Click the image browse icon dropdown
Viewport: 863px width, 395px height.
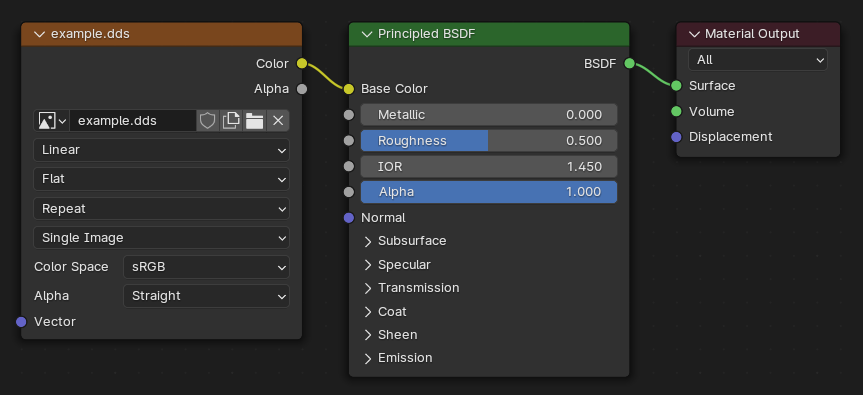[52, 120]
